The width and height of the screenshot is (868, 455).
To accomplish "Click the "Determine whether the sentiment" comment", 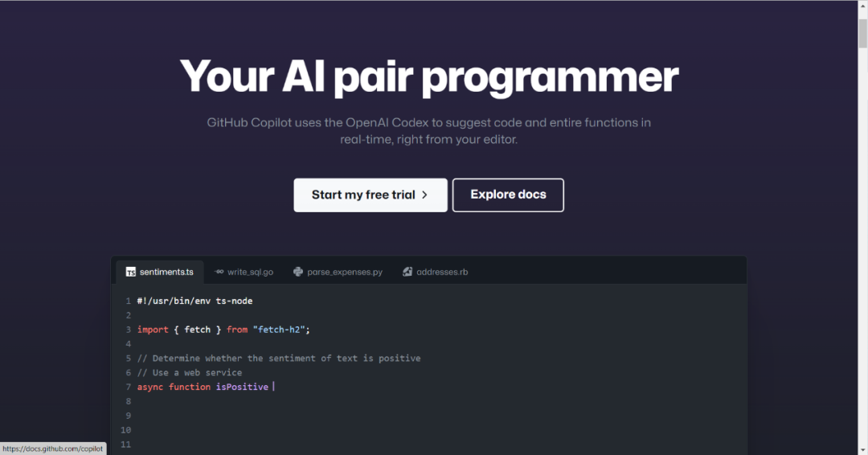I will [x=278, y=359].
